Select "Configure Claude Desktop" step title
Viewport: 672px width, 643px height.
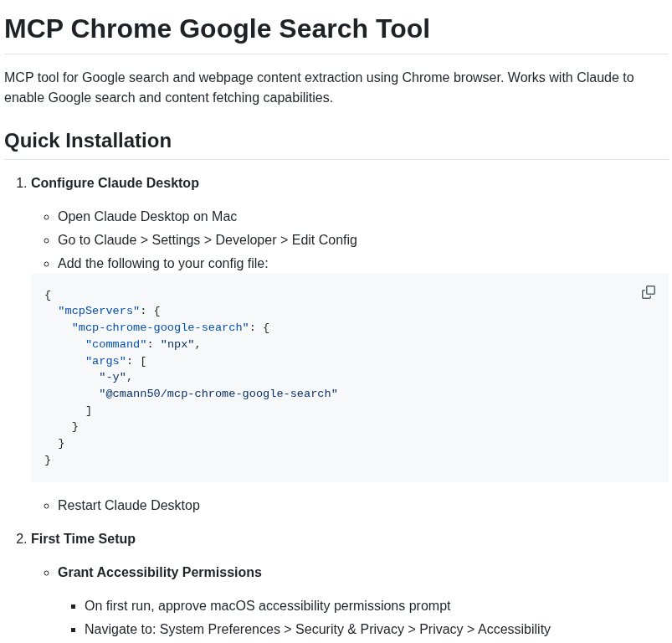point(115,183)
